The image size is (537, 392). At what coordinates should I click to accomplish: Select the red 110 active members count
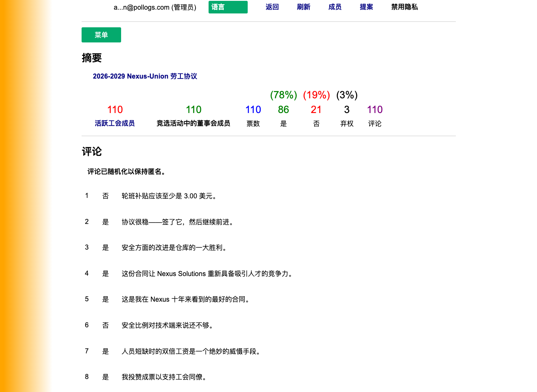115,109
